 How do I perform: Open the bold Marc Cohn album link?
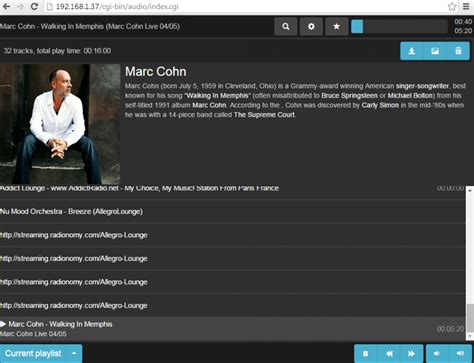click(x=209, y=105)
